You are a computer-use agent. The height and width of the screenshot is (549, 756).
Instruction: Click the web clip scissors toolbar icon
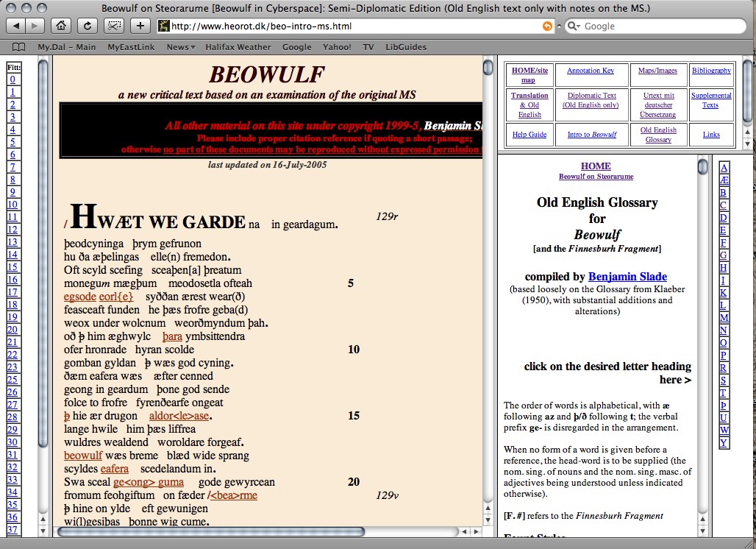(x=113, y=25)
